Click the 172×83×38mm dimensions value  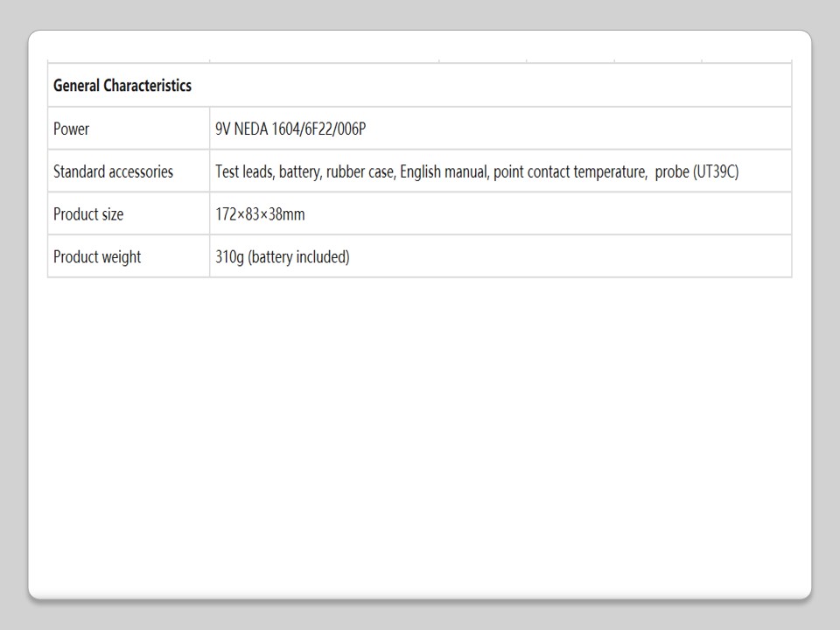pos(260,214)
